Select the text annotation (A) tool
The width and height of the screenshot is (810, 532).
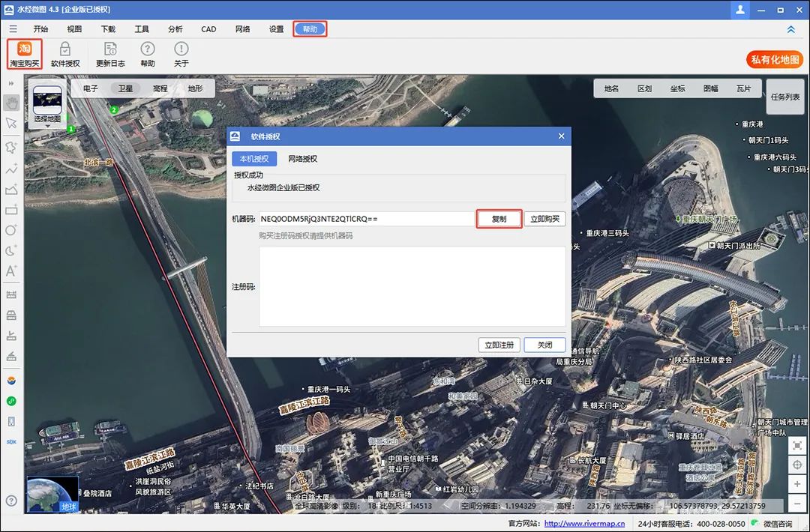11,271
